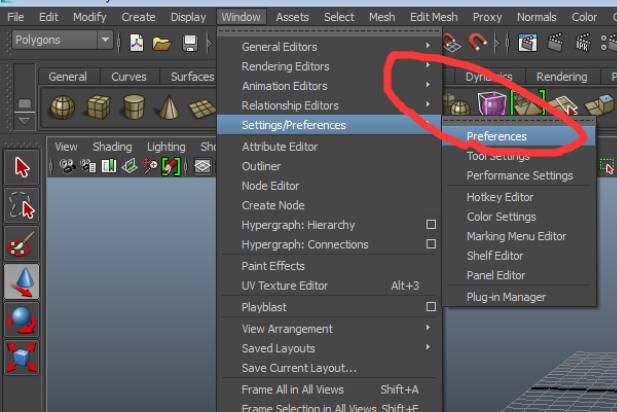Create a polygon cone from shelf
617x412 pixels.
tap(169, 107)
